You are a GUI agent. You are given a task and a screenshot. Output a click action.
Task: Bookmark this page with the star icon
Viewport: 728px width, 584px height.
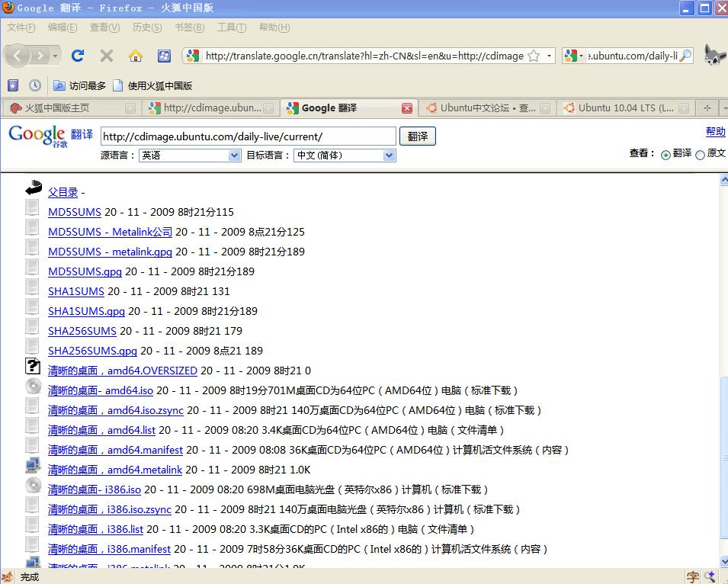click(x=534, y=56)
